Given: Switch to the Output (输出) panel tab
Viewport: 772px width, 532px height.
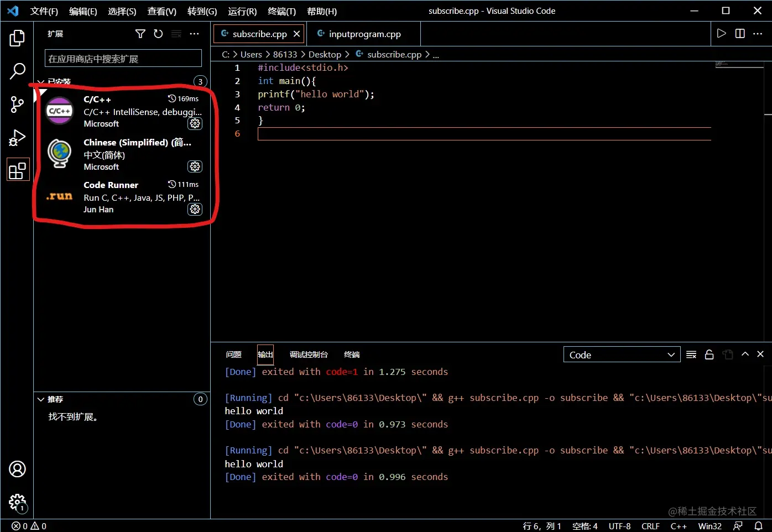Looking at the screenshot, I should [x=265, y=354].
